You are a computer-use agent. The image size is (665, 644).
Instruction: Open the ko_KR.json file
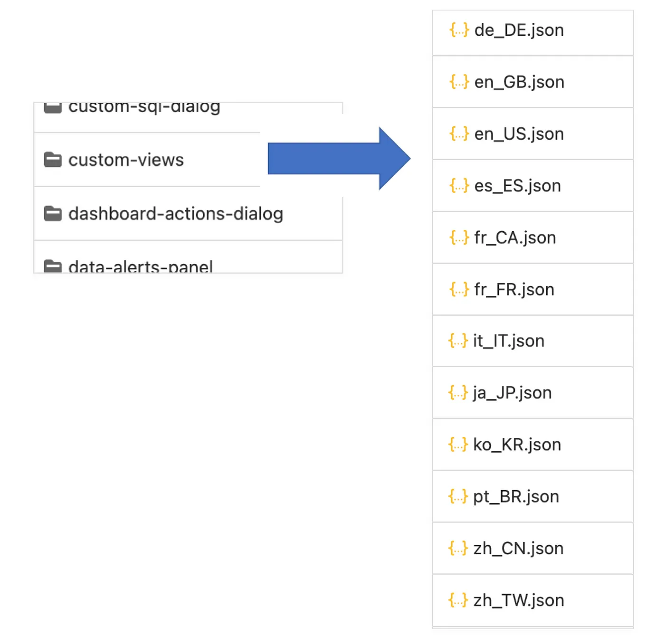point(517,445)
